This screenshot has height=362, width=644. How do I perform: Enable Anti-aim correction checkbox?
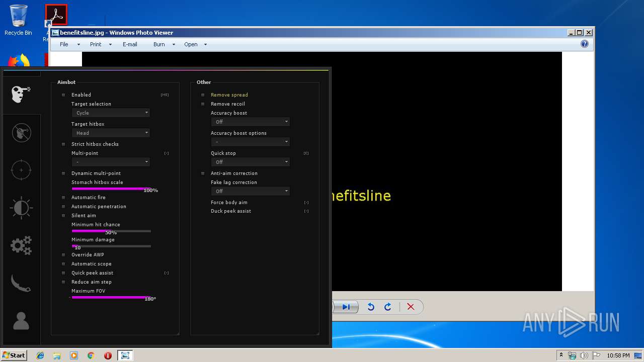(x=203, y=173)
